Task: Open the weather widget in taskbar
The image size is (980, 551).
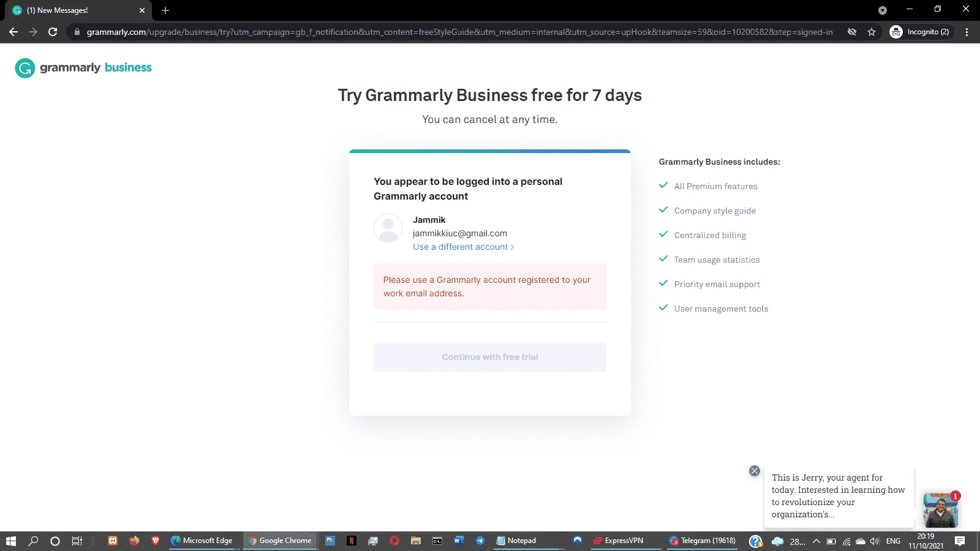Action: 789,541
